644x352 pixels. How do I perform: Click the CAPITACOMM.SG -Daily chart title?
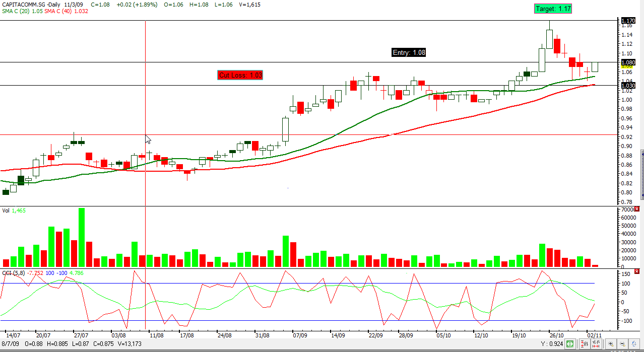coord(31,4)
